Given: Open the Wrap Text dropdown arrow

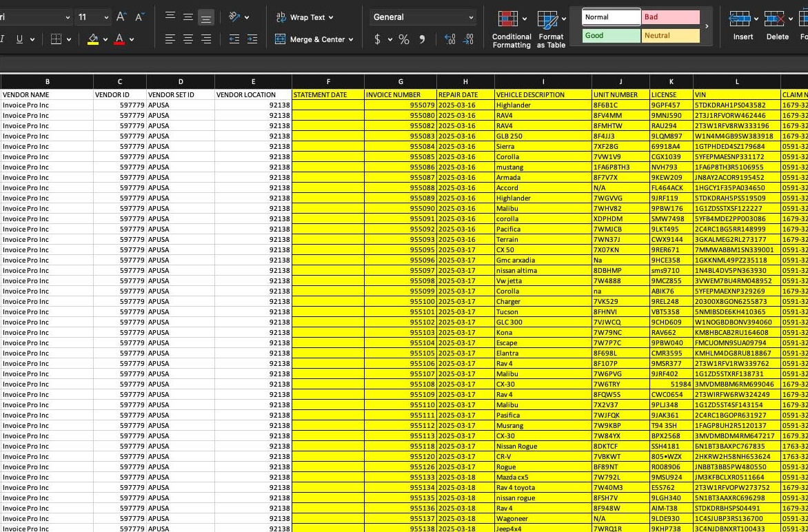Looking at the screenshot, I should tap(331, 17).
